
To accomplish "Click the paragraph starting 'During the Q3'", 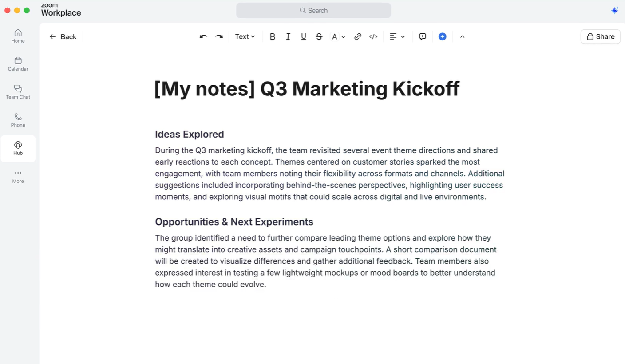I will [x=330, y=174].
